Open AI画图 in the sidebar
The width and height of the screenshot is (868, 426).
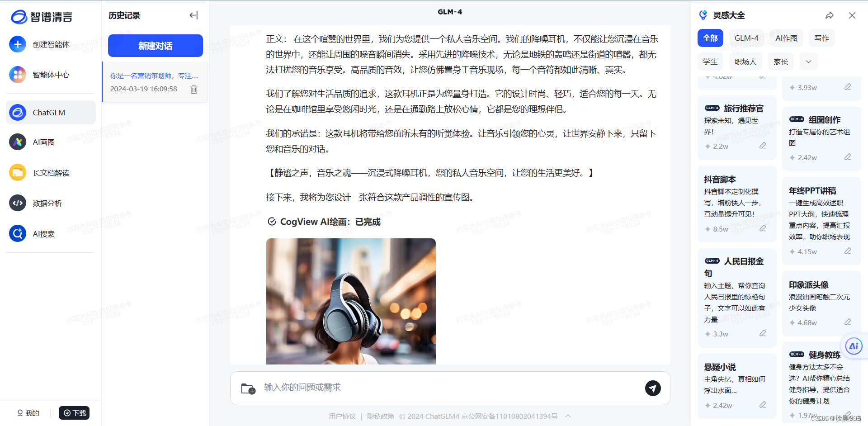[x=51, y=142]
